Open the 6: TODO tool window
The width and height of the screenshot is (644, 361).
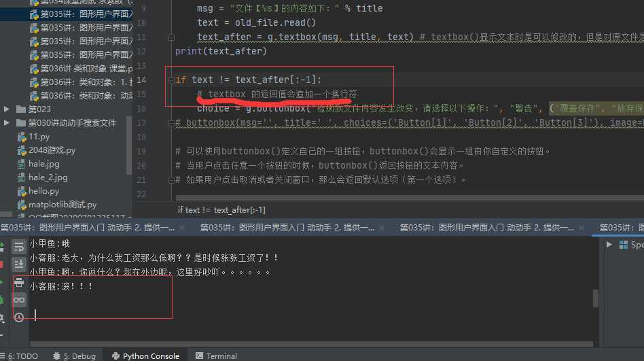[19, 356]
